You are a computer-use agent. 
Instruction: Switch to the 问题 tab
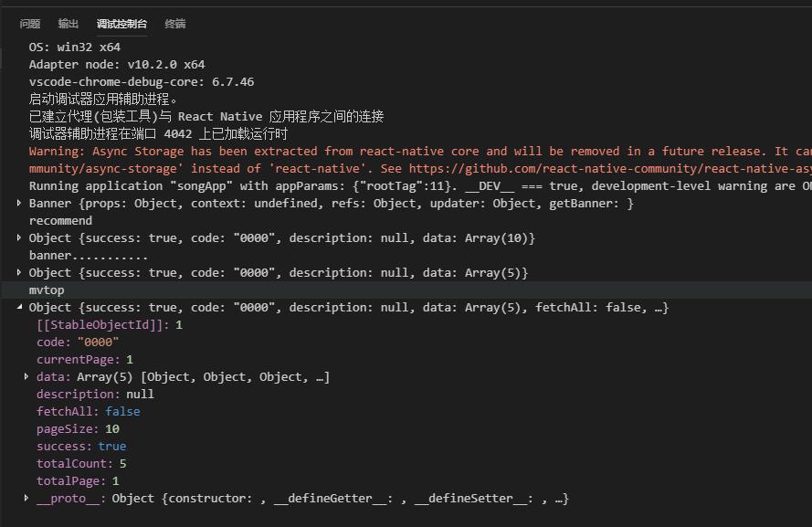(x=30, y=24)
